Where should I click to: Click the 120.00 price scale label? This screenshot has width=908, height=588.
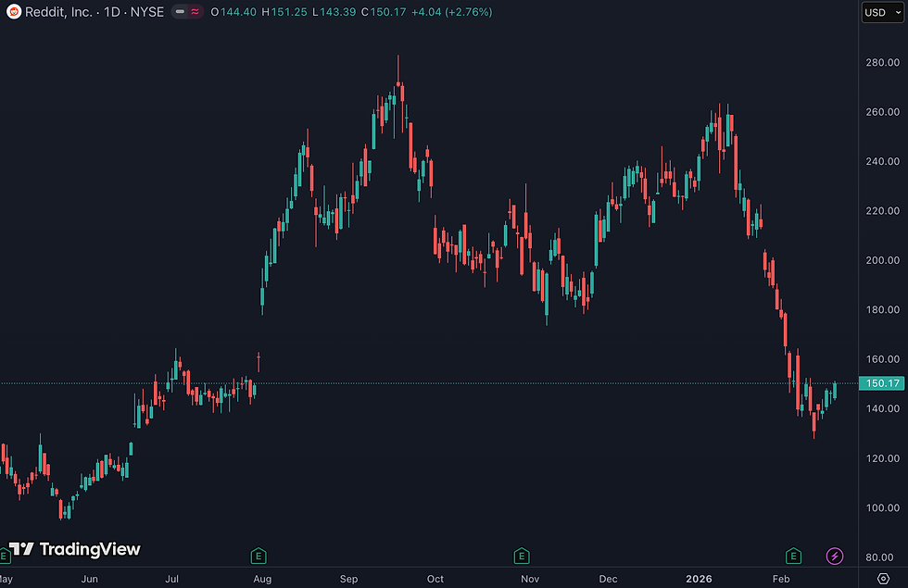point(882,458)
